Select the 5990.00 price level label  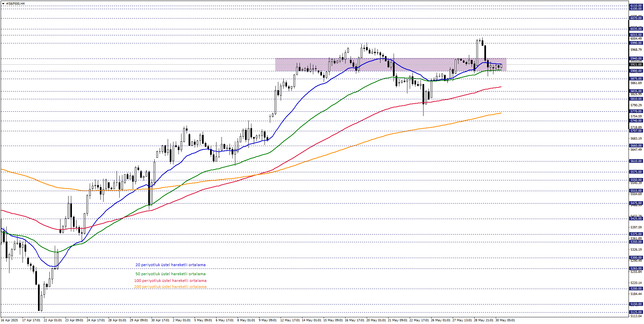pyautogui.click(x=636, y=43)
